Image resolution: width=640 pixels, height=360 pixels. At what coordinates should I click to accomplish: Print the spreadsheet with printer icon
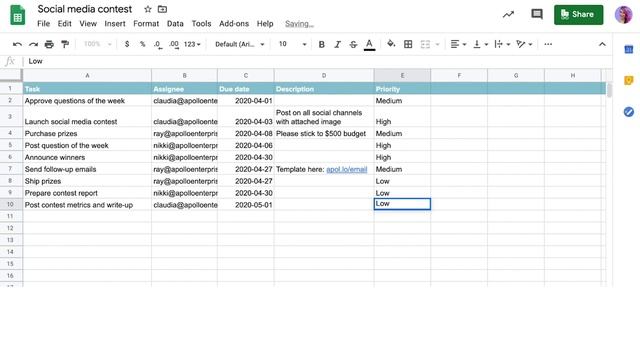49,44
